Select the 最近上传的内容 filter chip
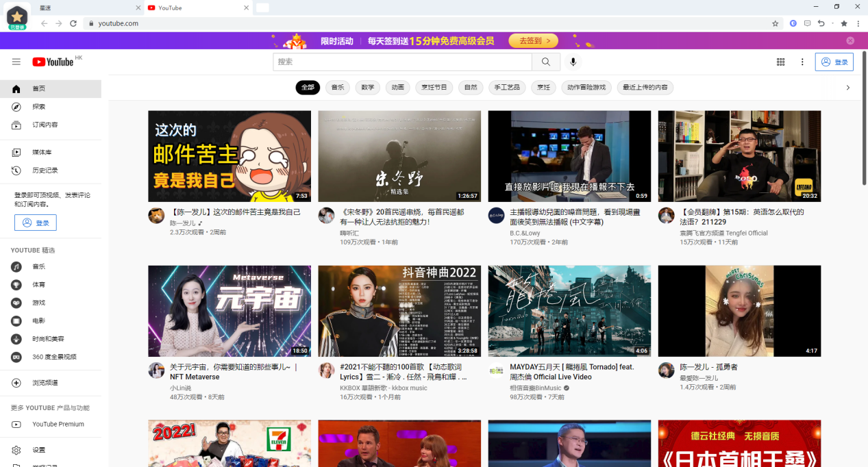The height and width of the screenshot is (467, 868). point(645,88)
